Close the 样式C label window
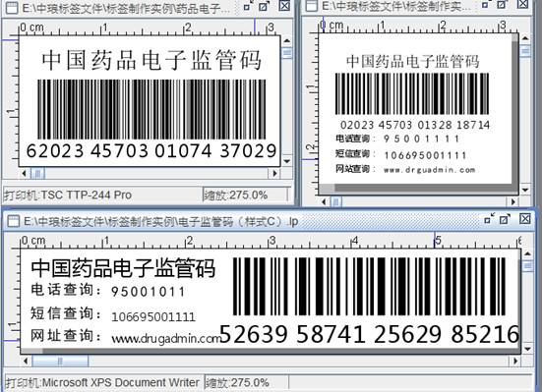The height and width of the screenshot is (392, 542). click(x=524, y=219)
